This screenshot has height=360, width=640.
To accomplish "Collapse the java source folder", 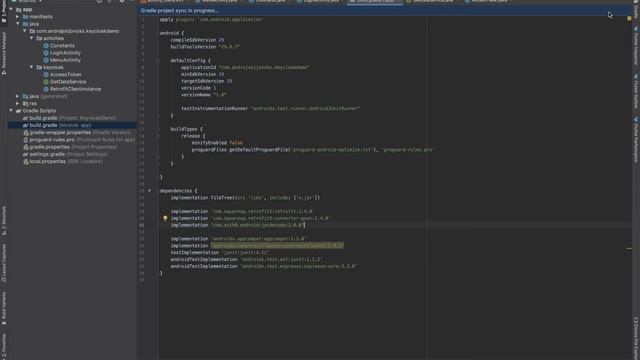I will [x=18, y=24].
